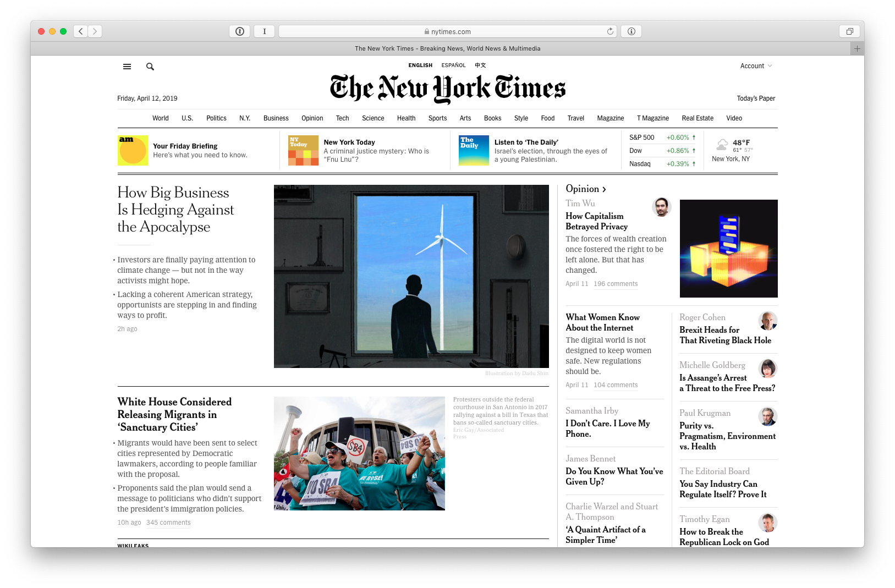
Task: Open the Health section
Action: pyautogui.click(x=407, y=118)
